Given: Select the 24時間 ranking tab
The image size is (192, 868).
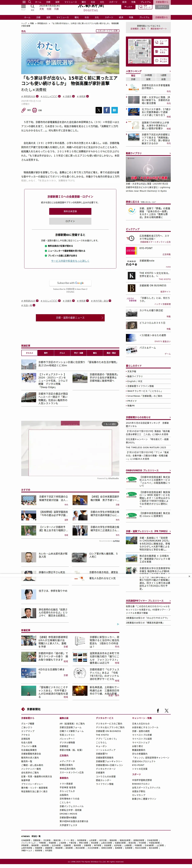Looking at the screenshot, I should click(x=148, y=75).
